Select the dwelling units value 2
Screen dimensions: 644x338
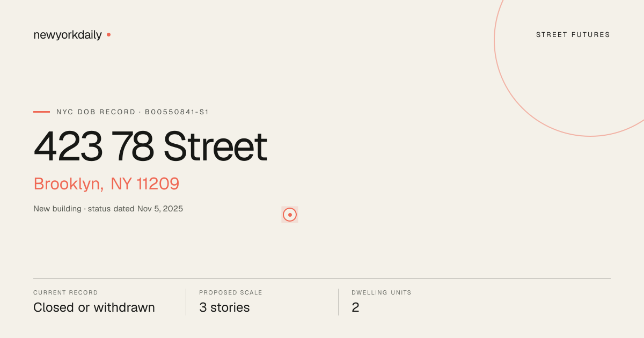coord(355,307)
